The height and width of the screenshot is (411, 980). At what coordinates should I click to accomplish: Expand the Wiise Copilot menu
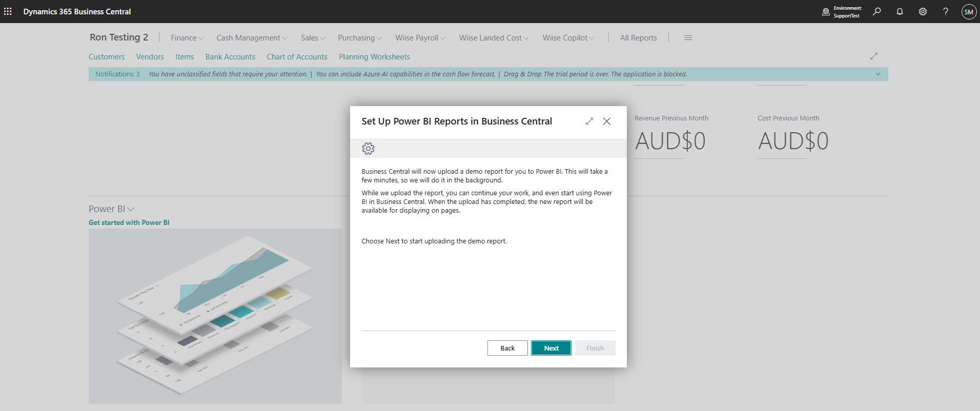568,38
